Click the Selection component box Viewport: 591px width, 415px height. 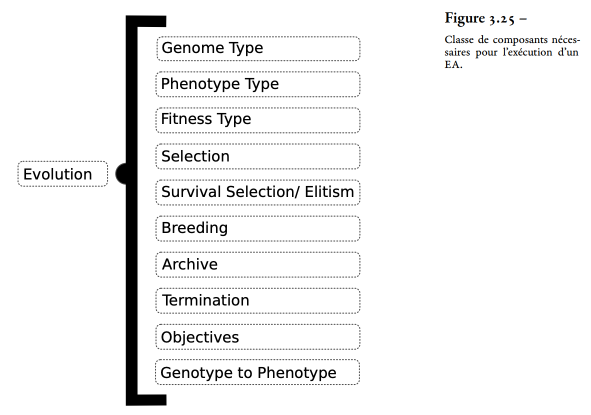(258, 156)
